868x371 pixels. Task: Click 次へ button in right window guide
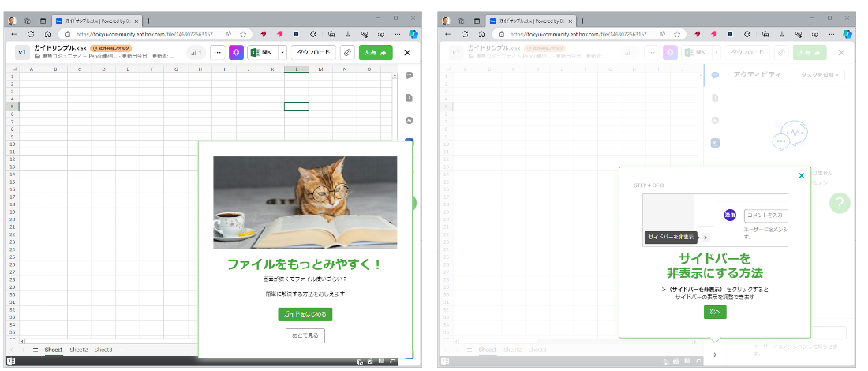pos(715,312)
